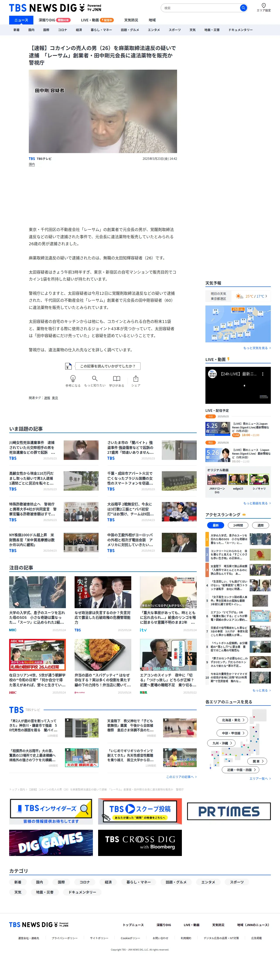Open the ドキュメンタリー category in top menu
280x980 pixels.
pyautogui.click(x=240, y=30)
